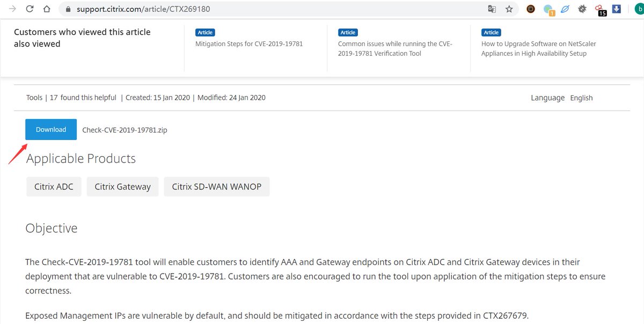Bookmark this page with star icon
This screenshot has height=324, width=644.
click(x=509, y=9)
